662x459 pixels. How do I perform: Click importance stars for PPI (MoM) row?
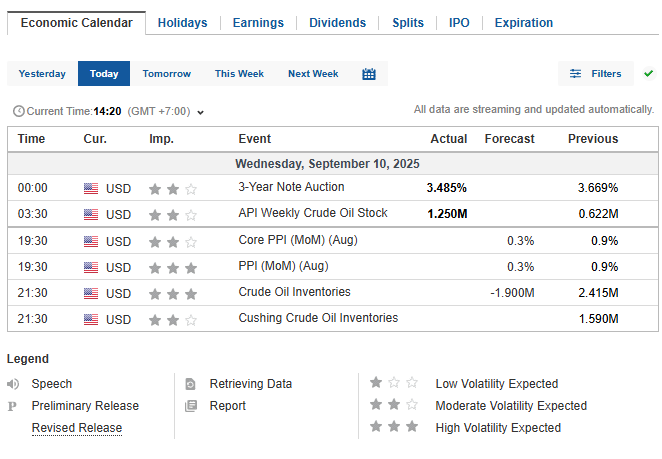point(172,268)
